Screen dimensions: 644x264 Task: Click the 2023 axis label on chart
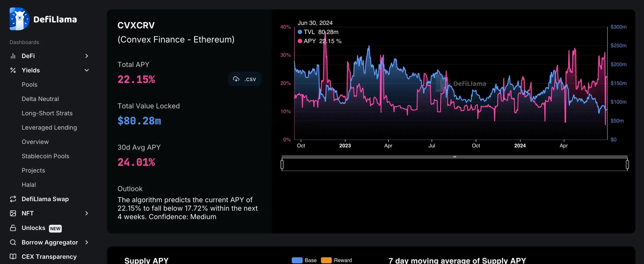click(345, 145)
